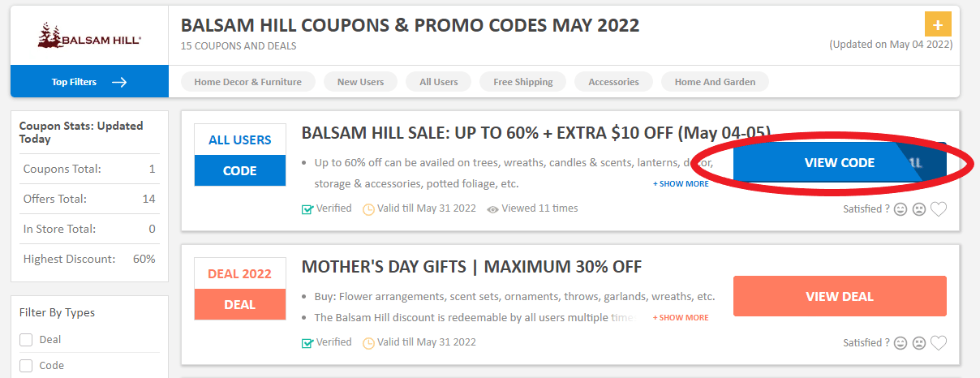Open the Top Filters panel

[x=89, y=82]
